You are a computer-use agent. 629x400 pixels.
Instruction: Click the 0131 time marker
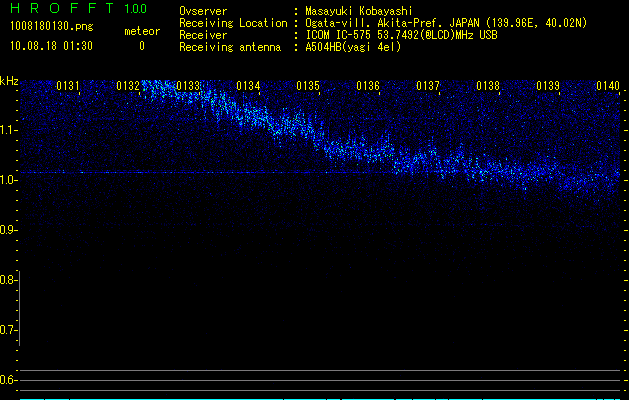(68, 87)
